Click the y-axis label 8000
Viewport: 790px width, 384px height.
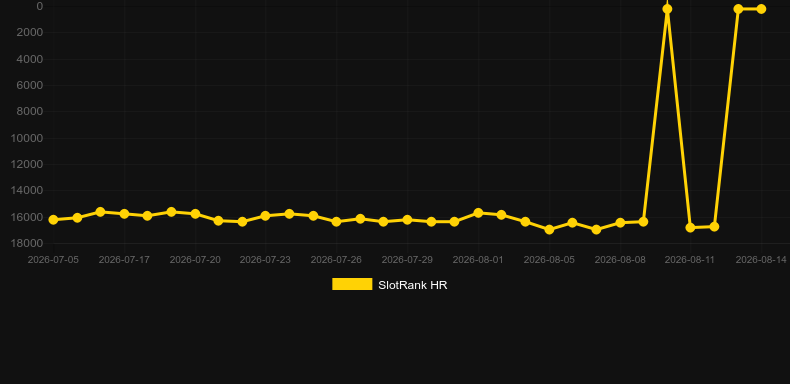(x=31, y=112)
